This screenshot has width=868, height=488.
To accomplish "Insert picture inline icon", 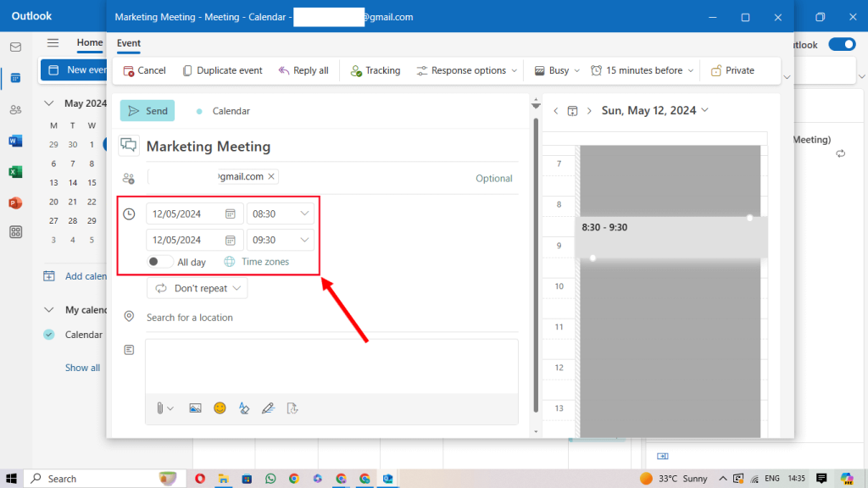I will [195, 408].
